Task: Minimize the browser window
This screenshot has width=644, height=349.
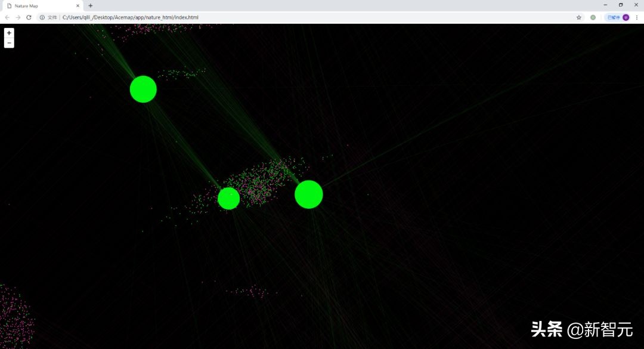Action: click(x=605, y=5)
